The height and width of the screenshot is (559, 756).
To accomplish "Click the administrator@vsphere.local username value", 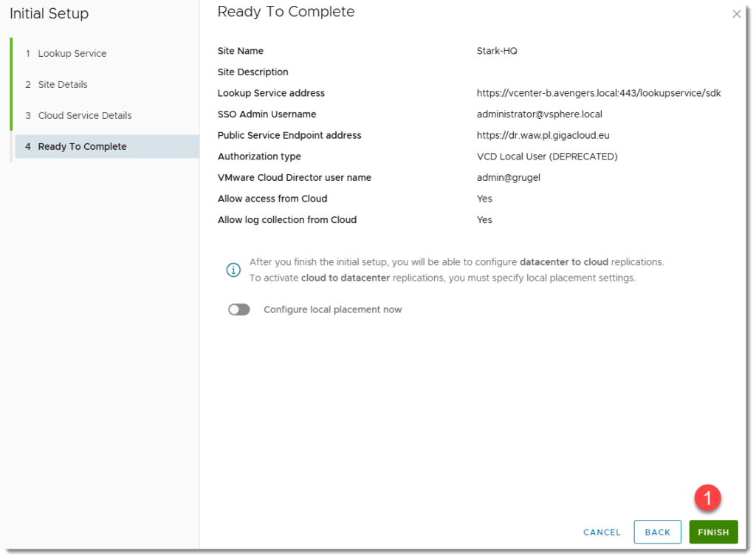I will tap(539, 114).
